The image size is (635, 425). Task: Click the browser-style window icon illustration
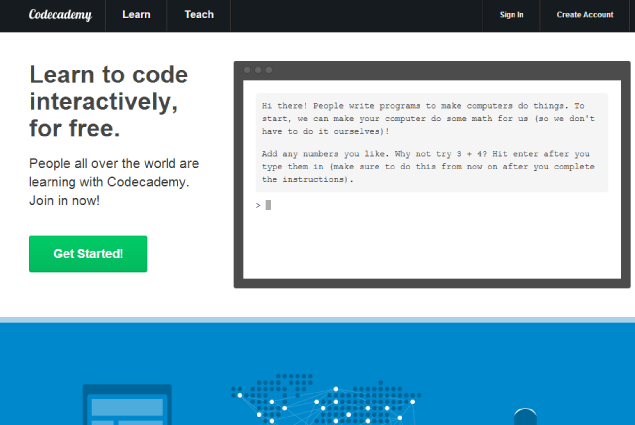(x=127, y=404)
